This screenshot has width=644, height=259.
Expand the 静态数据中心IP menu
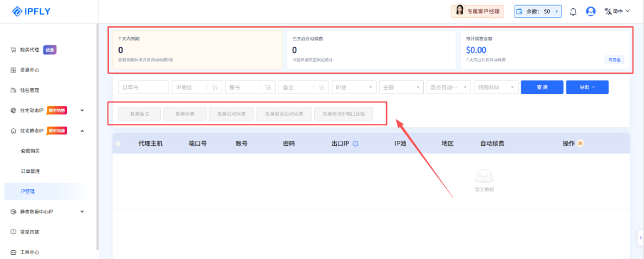[82, 211]
